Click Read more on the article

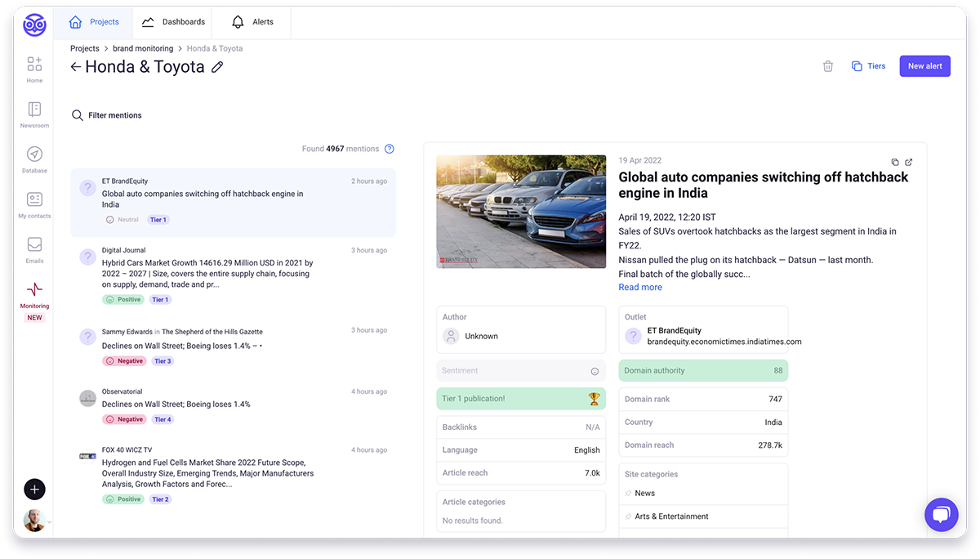pos(639,287)
